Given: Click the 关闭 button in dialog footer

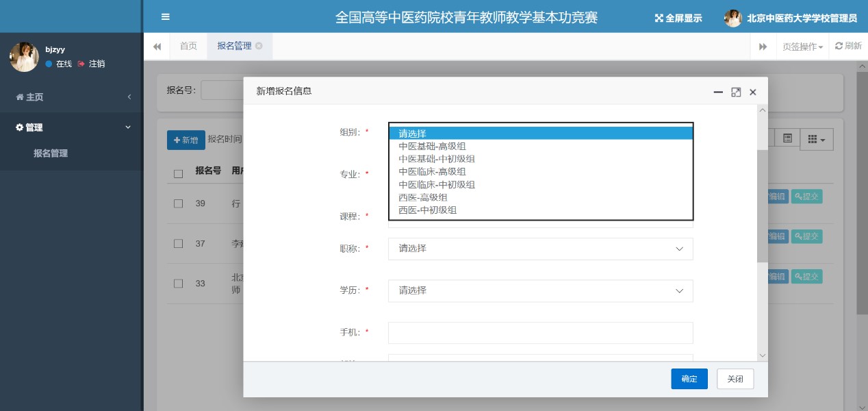Looking at the screenshot, I should (x=735, y=379).
